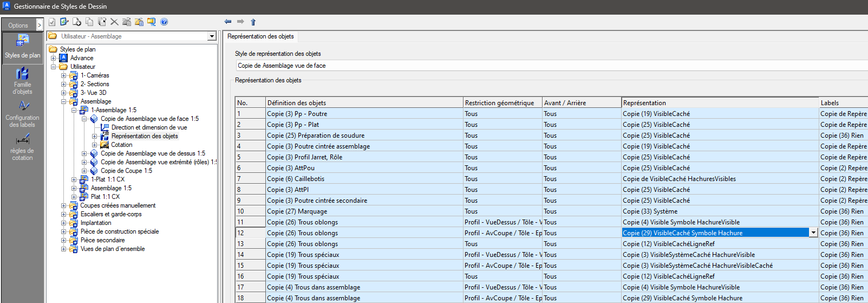The image size is (868, 303).
Task: Expand the 1- Caméras tree node
Action: click(63, 75)
